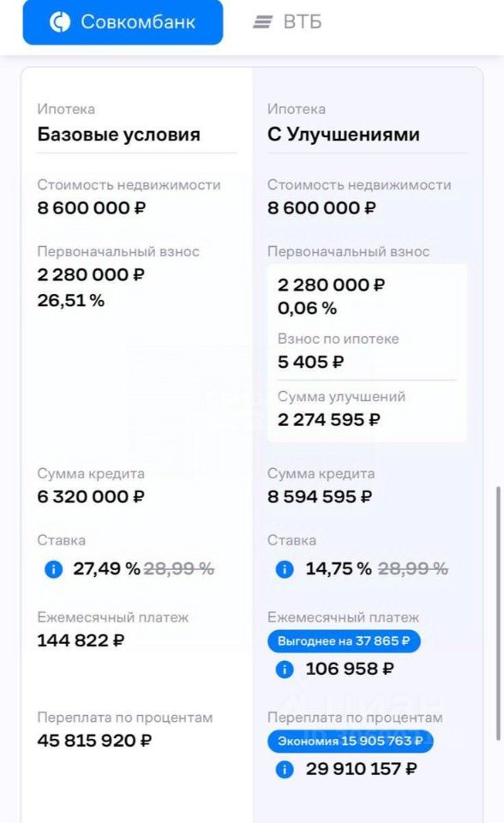Click the Сумма улучшений value 2 274 595 ₽
Viewport: 504px width, 823px height.
329,420
